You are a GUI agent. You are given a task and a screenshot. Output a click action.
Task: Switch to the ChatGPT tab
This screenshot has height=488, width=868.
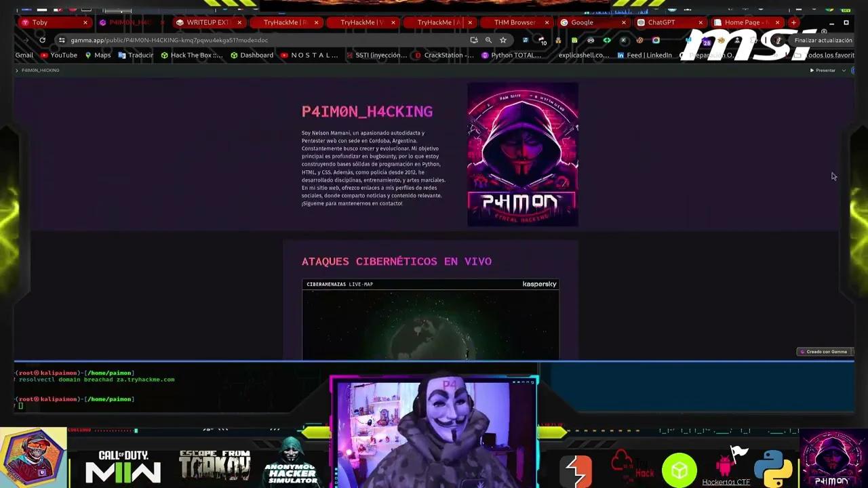(671, 22)
